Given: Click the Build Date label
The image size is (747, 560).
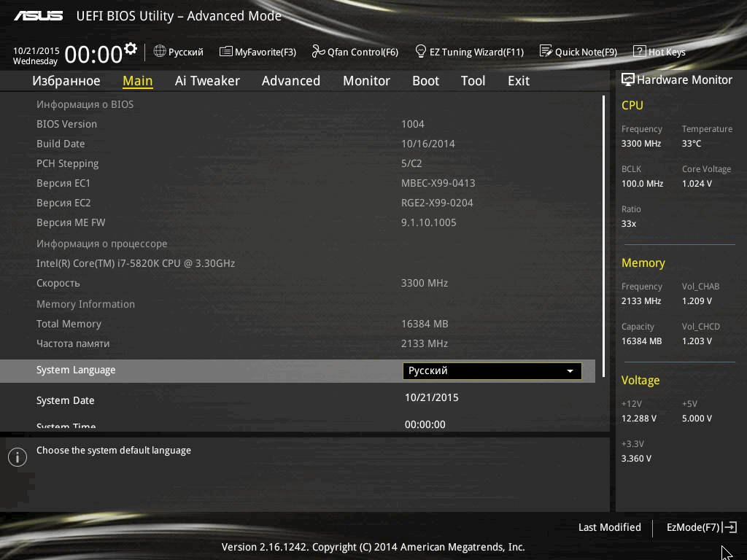Looking at the screenshot, I should (x=61, y=144).
